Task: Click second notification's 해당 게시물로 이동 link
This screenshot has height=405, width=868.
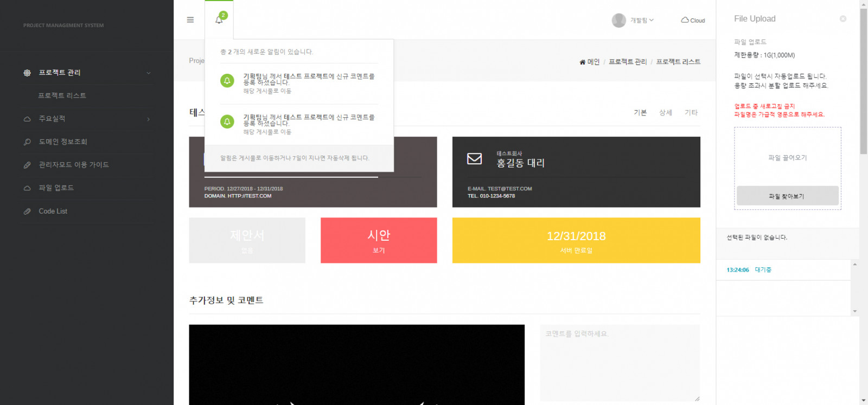Action: (x=267, y=132)
